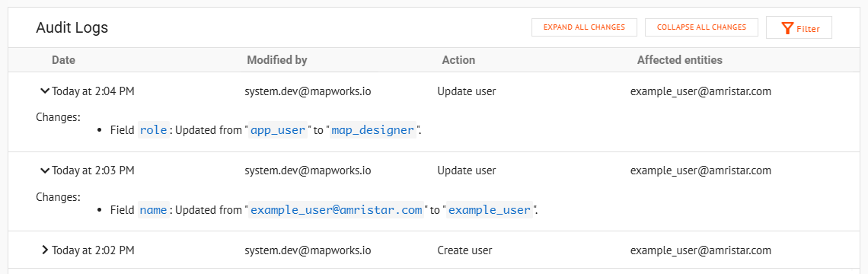868x274 pixels.
Task: Click the Date column header
Action: coord(64,60)
